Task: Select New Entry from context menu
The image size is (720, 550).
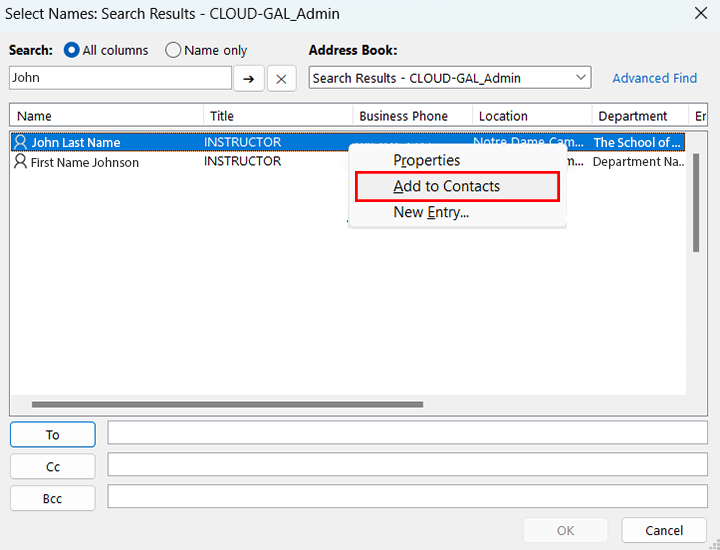Action: coord(431,212)
